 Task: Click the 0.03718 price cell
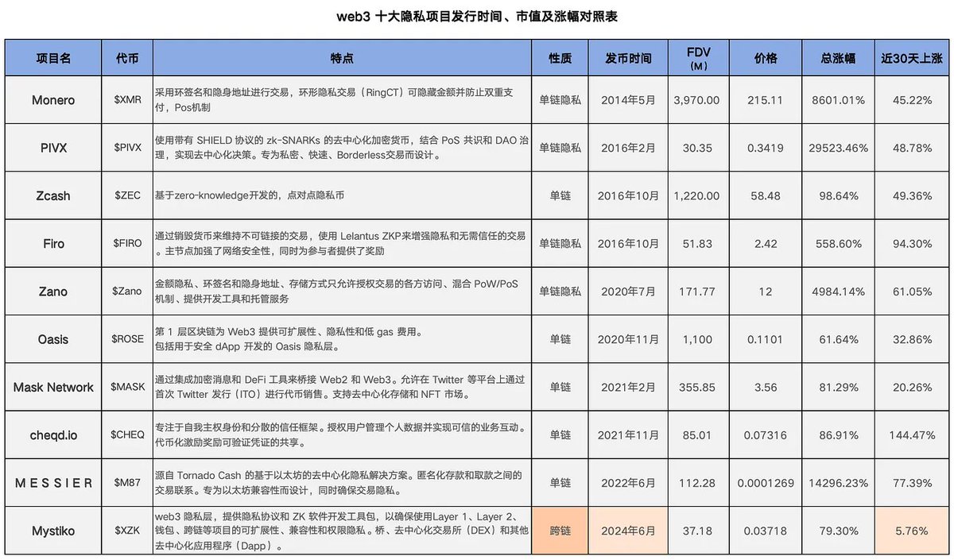click(x=765, y=531)
